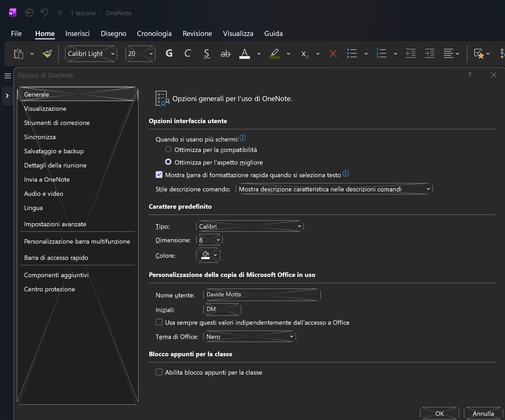Select the Format Painter brush icon

click(48, 54)
